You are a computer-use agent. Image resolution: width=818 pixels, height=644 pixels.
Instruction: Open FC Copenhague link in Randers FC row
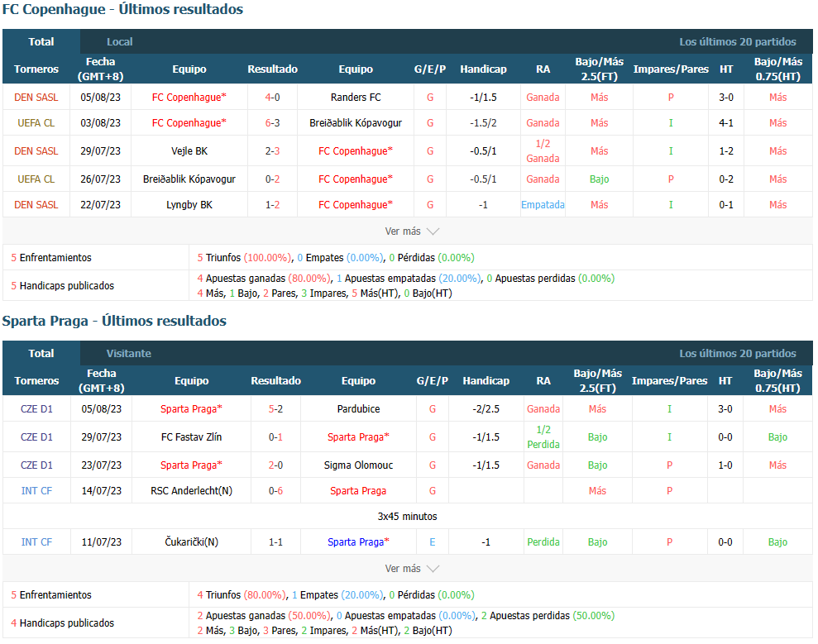(x=189, y=98)
